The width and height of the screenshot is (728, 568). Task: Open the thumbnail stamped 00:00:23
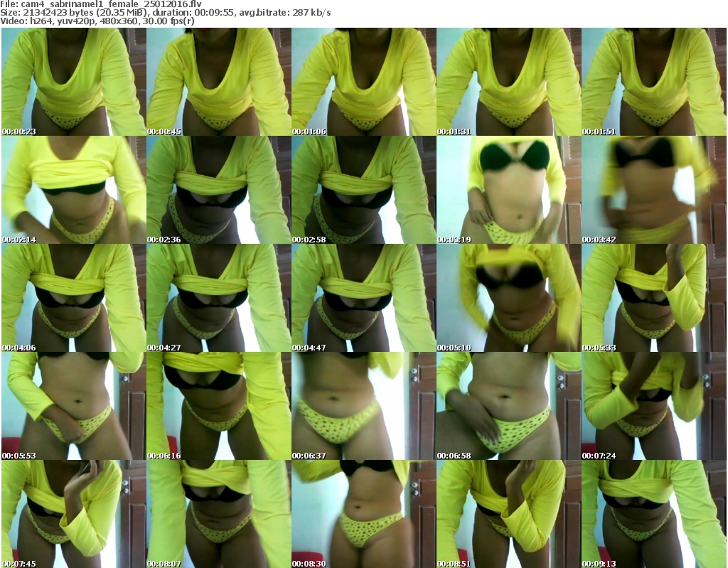(x=74, y=82)
